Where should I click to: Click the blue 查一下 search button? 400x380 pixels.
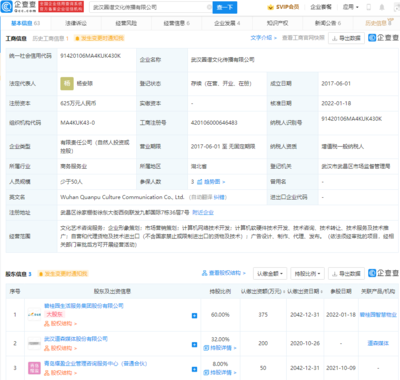[x=225, y=7]
